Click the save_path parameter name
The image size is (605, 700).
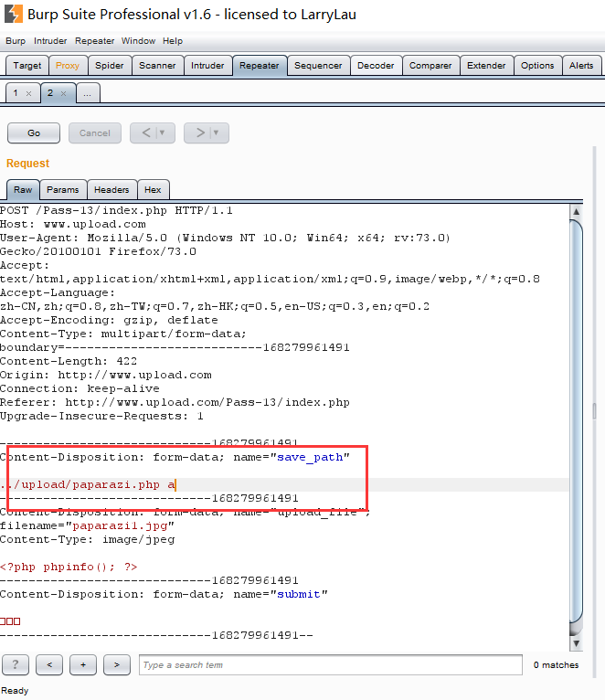point(310,457)
